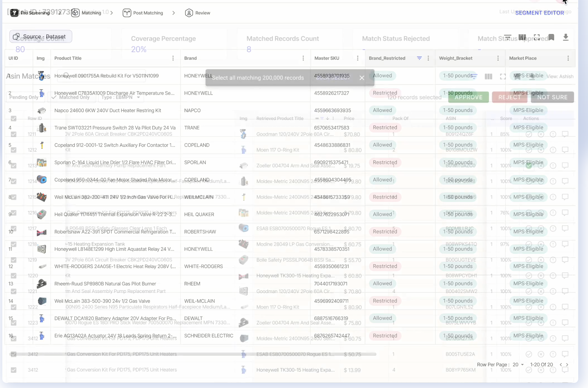The height and width of the screenshot is (388, 588).
Task: Click the Source - Dataset button
Action: click(x=41, y=37)
